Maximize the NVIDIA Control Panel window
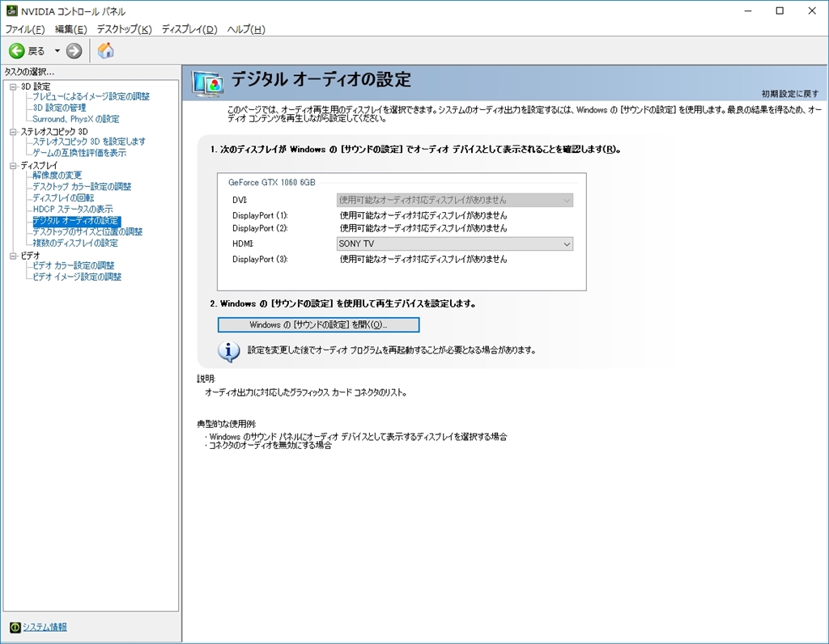The width and height of the screenshot is (829, 644). [780, 11]
